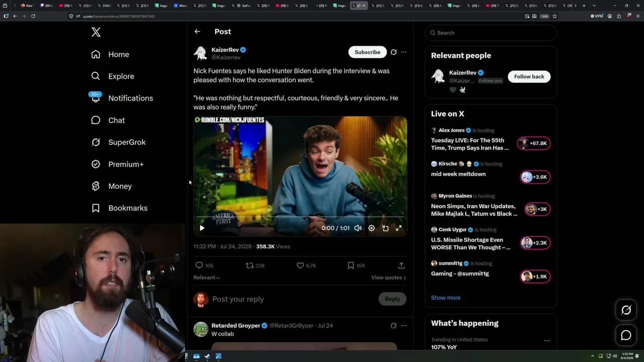This screenshot has height=362, width=644.
Task: Subscribe to KaizerRev
Action: coord(367,52)
